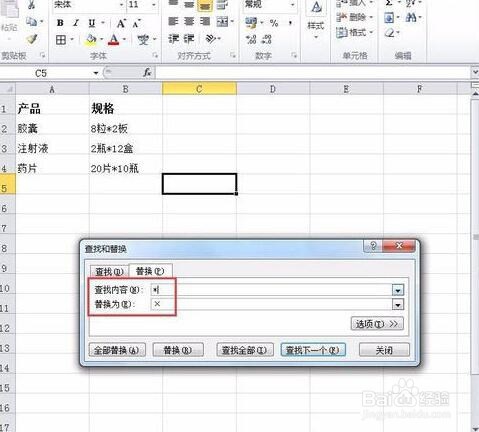
Task: Apply Underline formatting
Action: pyautogui.click(x=92, y=23)
